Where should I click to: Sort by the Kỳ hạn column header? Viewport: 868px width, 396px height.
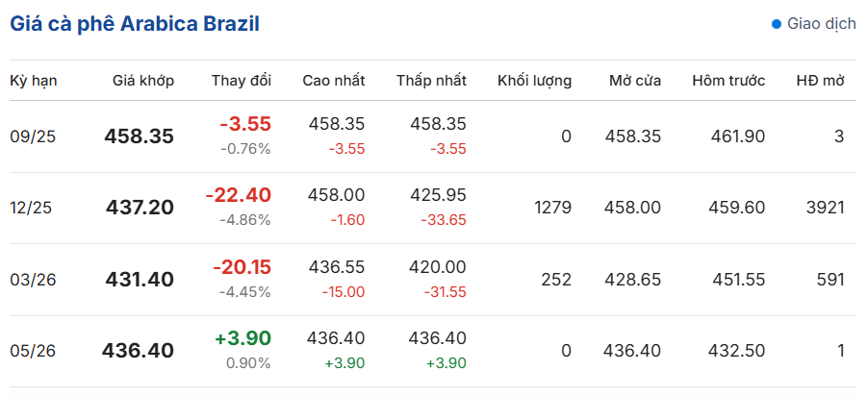point(34,81)
